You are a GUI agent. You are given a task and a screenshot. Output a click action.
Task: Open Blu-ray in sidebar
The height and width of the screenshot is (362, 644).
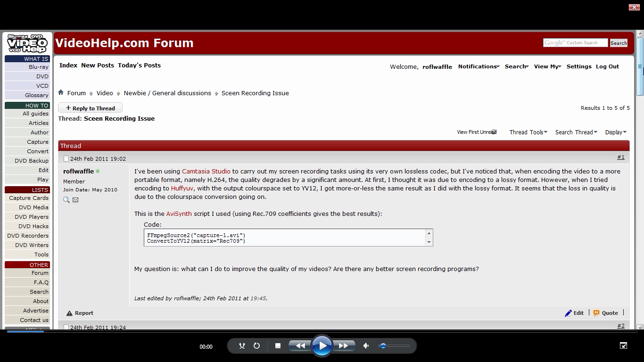pos(27,67)
